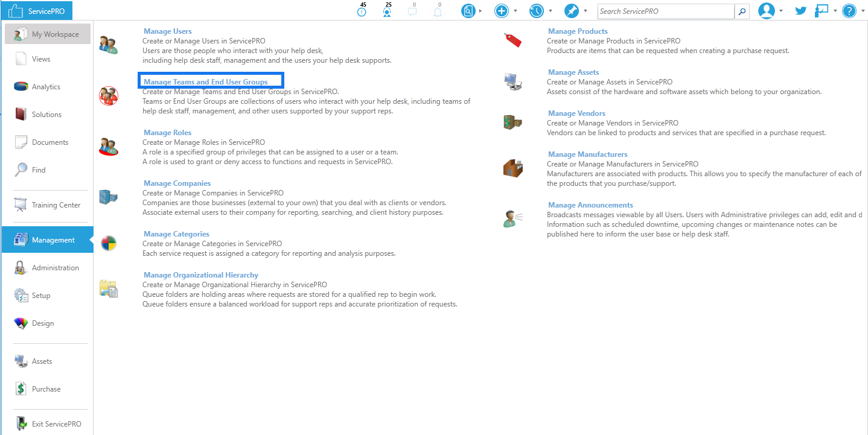Click the Manage Categories link
This screenshot has width=868, height=435.
point(177,234)
